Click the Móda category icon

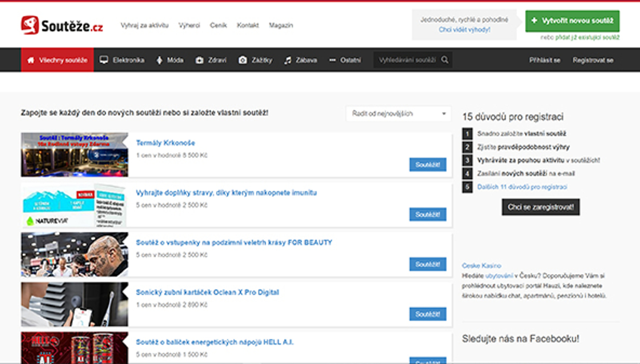click(159, 60)
